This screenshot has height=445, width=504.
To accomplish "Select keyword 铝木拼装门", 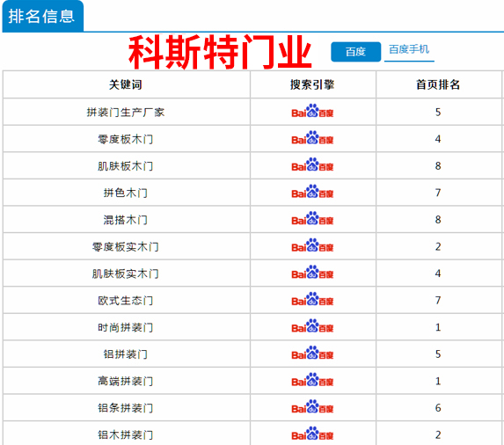I will pyautogui.click(x=126, y=434).
